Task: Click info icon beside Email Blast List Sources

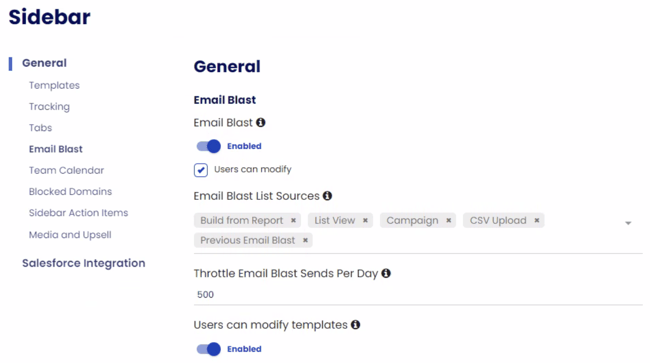Action: coord(327,196)
